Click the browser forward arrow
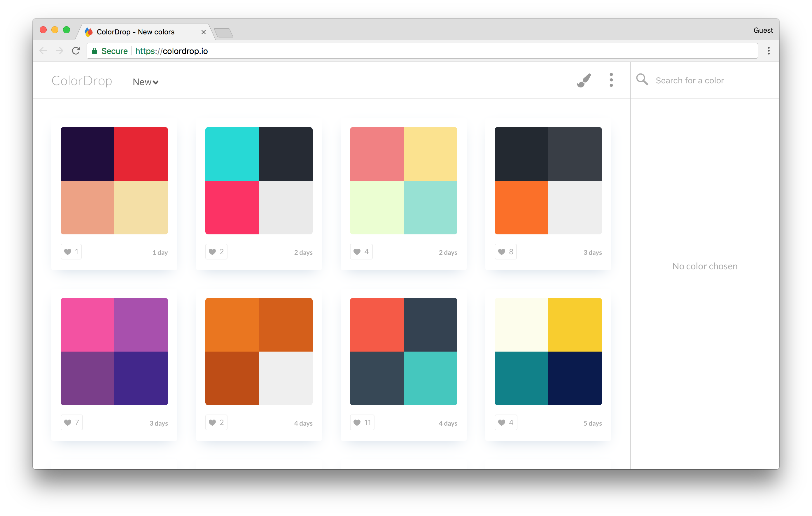The width and height of the screenshot is (812, 516). click(60, 51)
